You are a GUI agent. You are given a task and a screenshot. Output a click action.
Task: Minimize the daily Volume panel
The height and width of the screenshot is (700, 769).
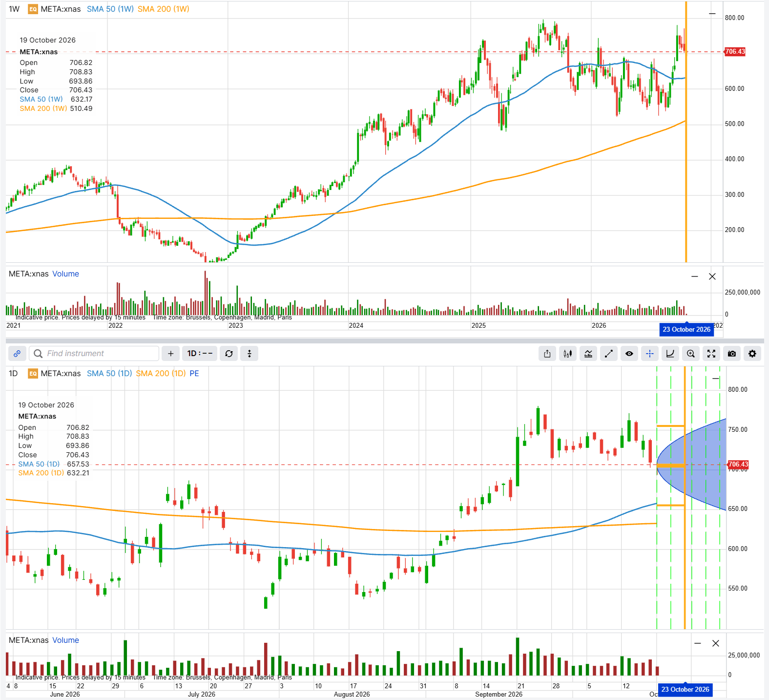pos(698,643)
